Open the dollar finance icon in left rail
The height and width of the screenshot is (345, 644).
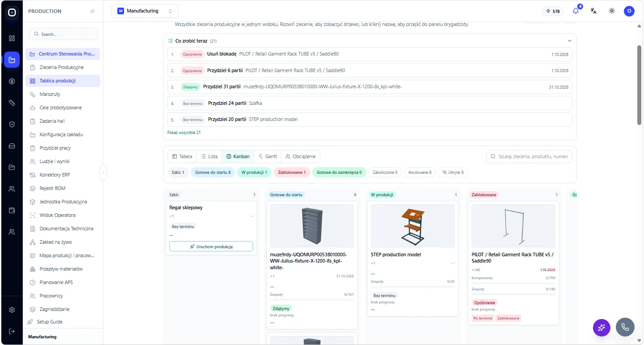pyautogui.click(x=12, y=81)
